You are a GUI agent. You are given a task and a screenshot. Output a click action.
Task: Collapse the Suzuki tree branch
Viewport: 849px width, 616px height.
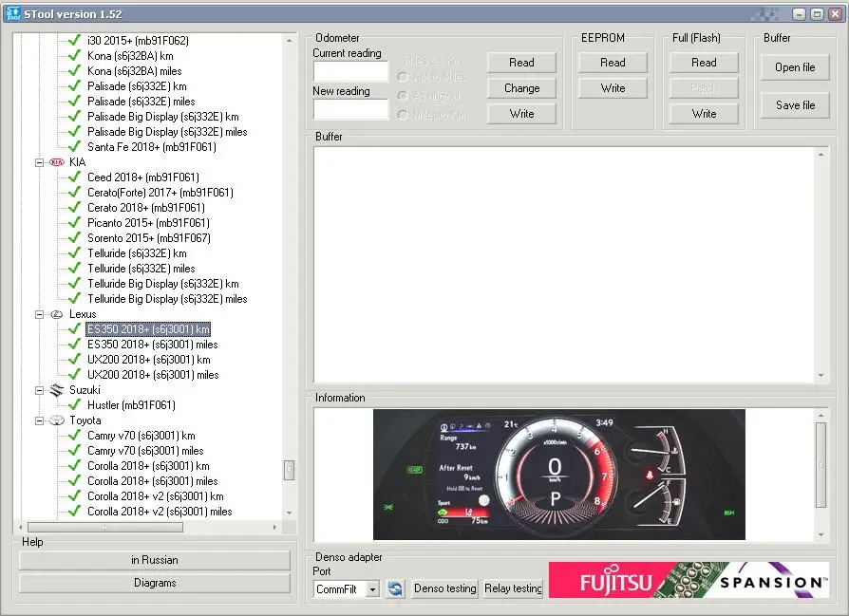(x=39, y=390)
